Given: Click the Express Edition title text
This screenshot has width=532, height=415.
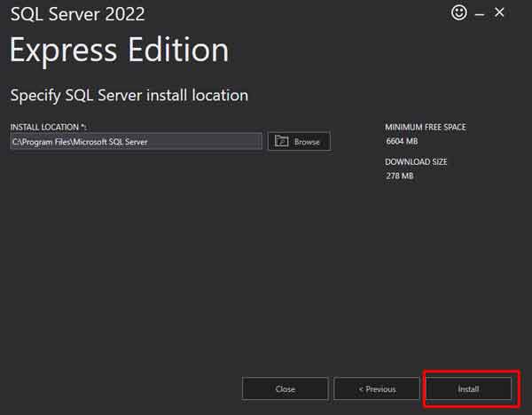Looking at the screenshot, I should [119, 51].
